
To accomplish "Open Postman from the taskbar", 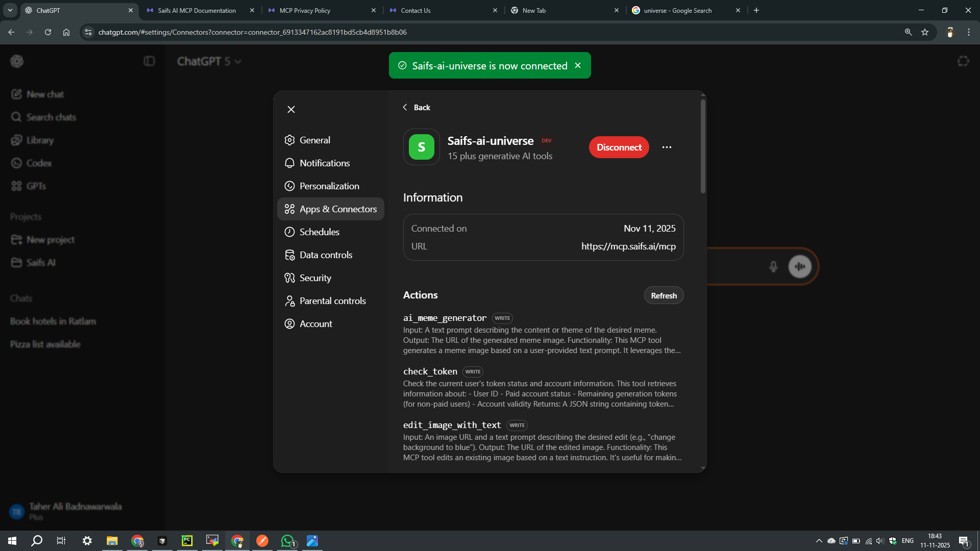I will coord(262,541).
